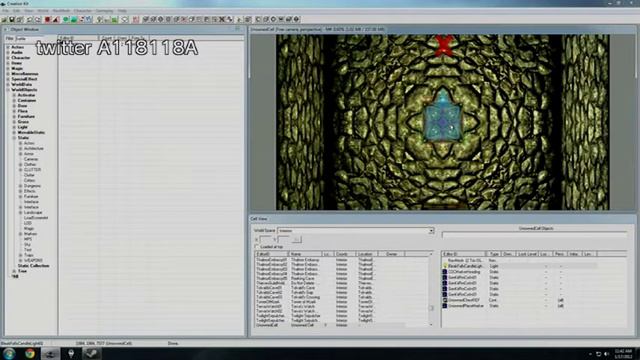
Task: Select Static Collection in the tree
Action: pos(33,266)
